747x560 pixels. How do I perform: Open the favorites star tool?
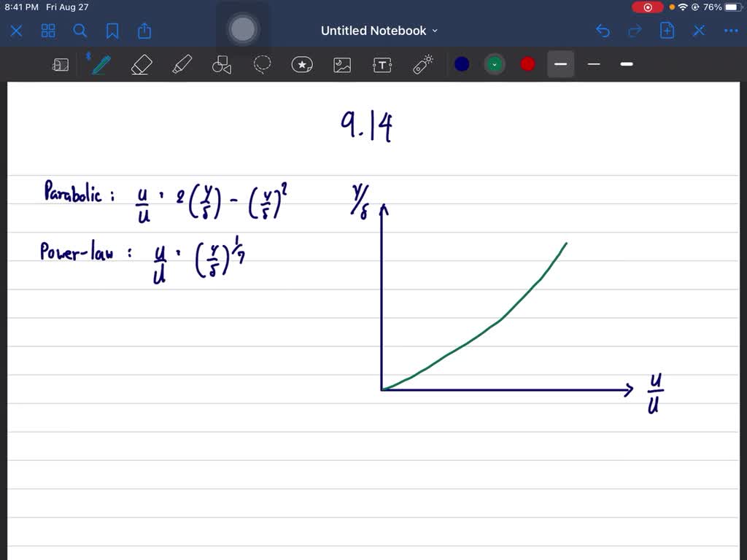(301, 64)
